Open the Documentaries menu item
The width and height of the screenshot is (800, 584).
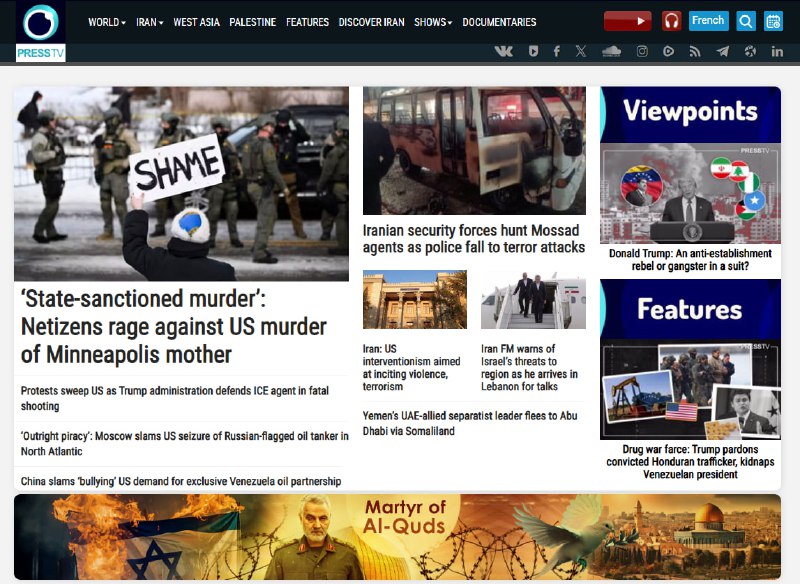coord(499,22)
